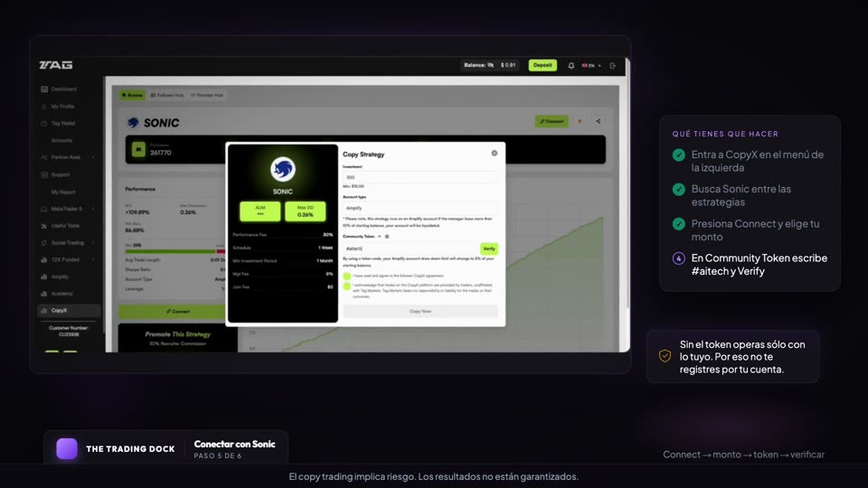Open the Account type Amplify dropdown
The width and height of the screenshot is (868, 488).
pos(420,208)
